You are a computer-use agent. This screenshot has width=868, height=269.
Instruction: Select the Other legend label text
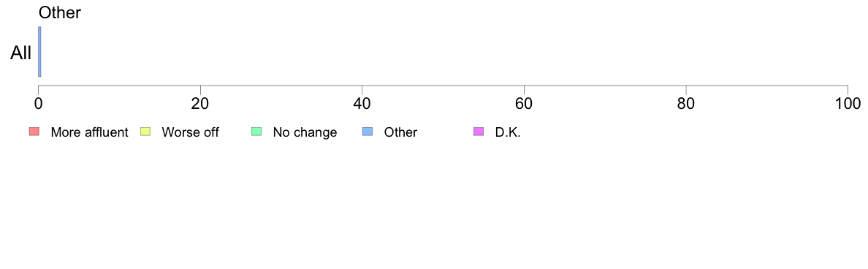coord(401,132)
